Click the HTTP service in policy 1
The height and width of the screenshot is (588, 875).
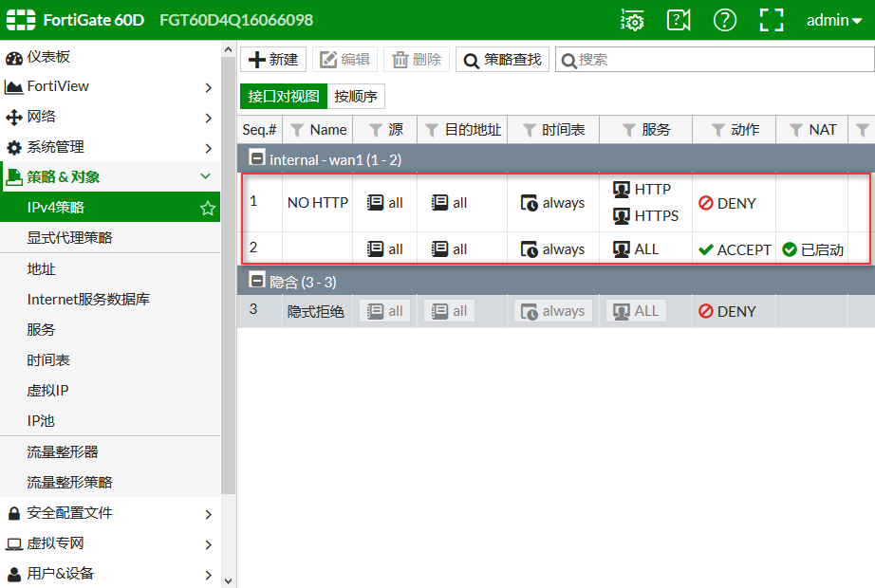642,190
